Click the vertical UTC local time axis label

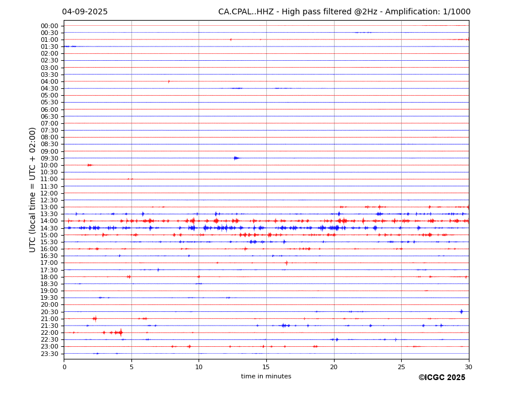click(x=32, y=190)
